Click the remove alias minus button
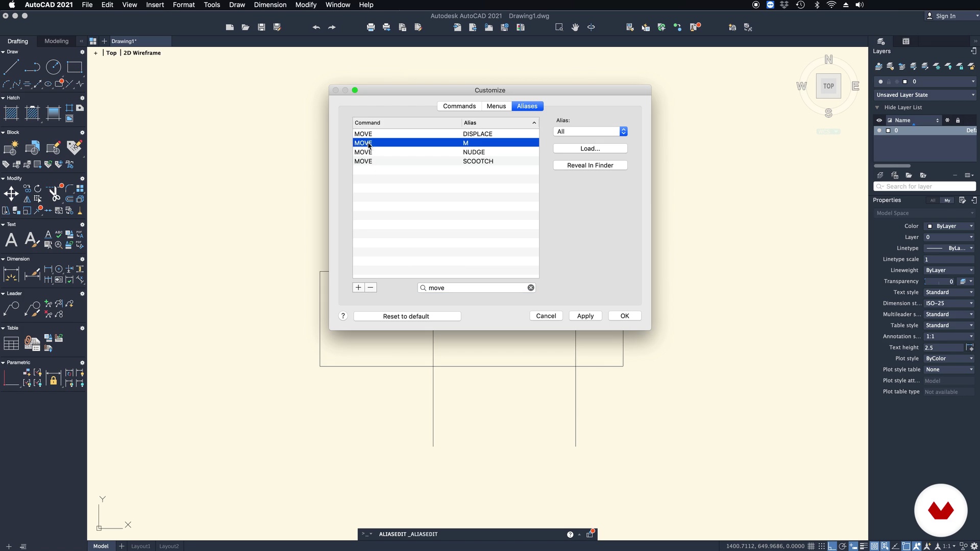980x551 pixels. pos(371,288)
